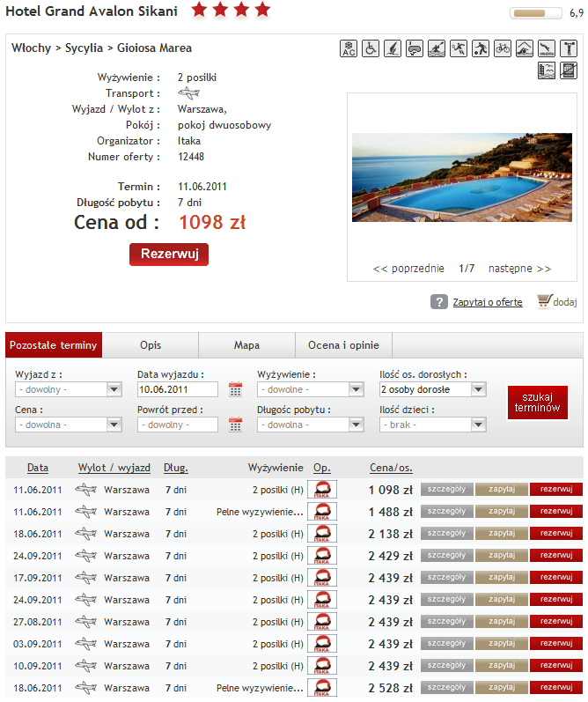Click the hotel rating bar at top right
This screenshot has height=702, width=588.
point(536,13)
